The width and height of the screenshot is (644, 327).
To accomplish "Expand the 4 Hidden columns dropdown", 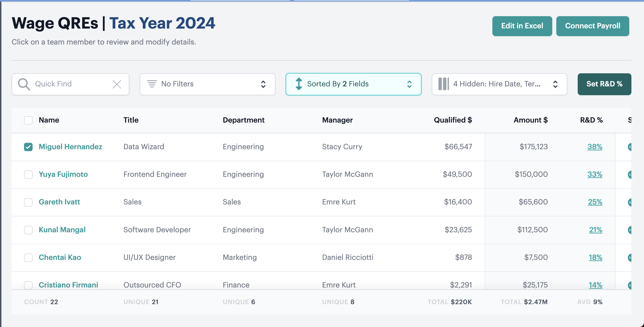I will pos(499,84).
